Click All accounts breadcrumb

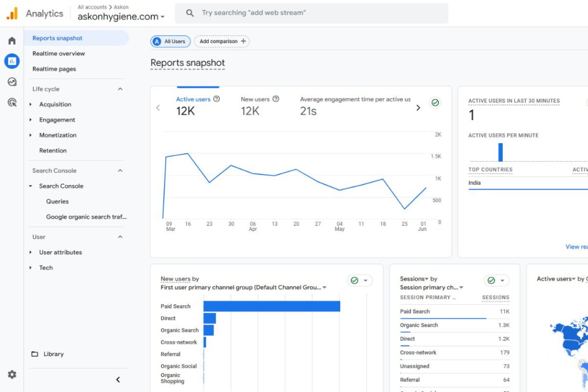[x=92, y=7]
